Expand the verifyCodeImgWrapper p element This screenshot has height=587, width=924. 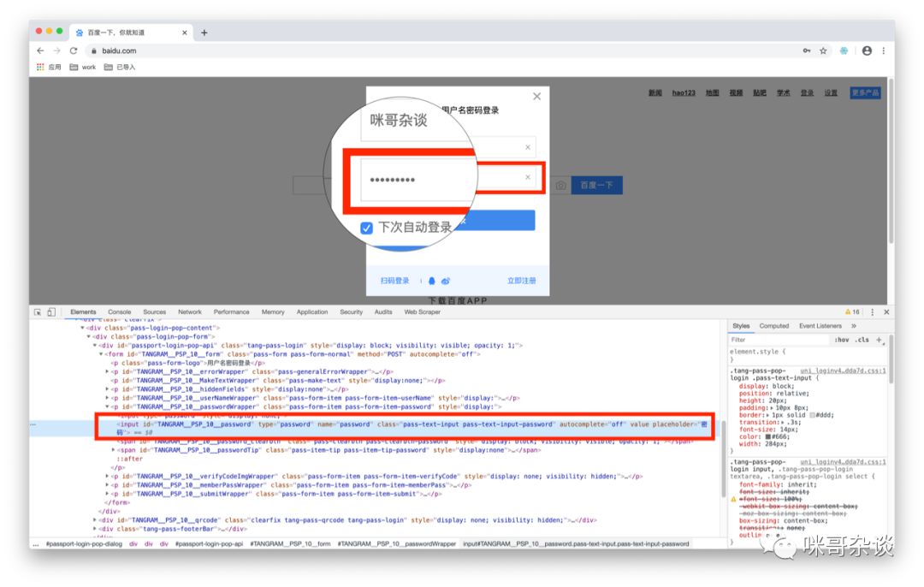click(107, 477)
